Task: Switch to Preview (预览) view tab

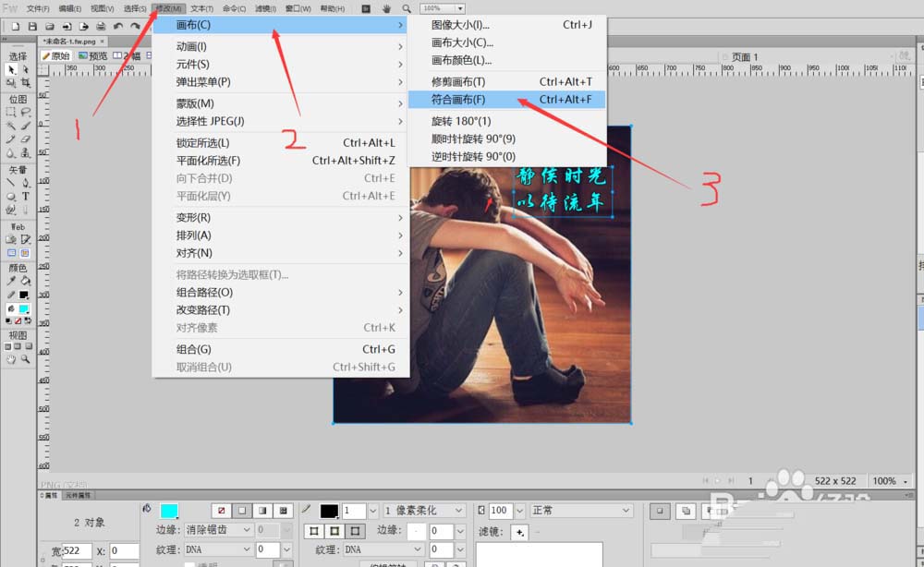Action: (93, 56)
